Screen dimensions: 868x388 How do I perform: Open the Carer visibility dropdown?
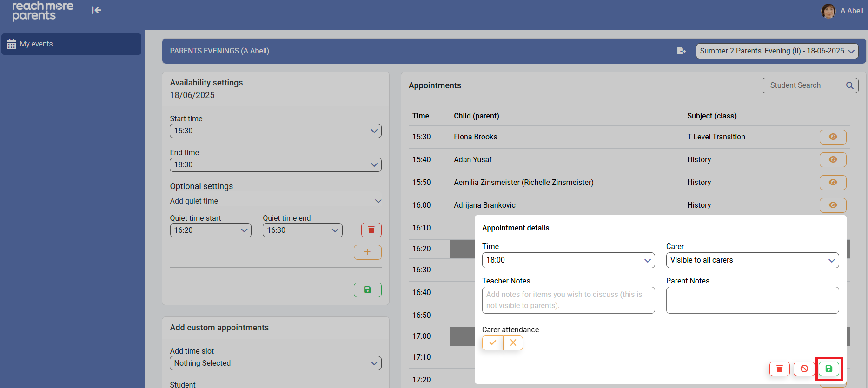(x=752, y=260)
